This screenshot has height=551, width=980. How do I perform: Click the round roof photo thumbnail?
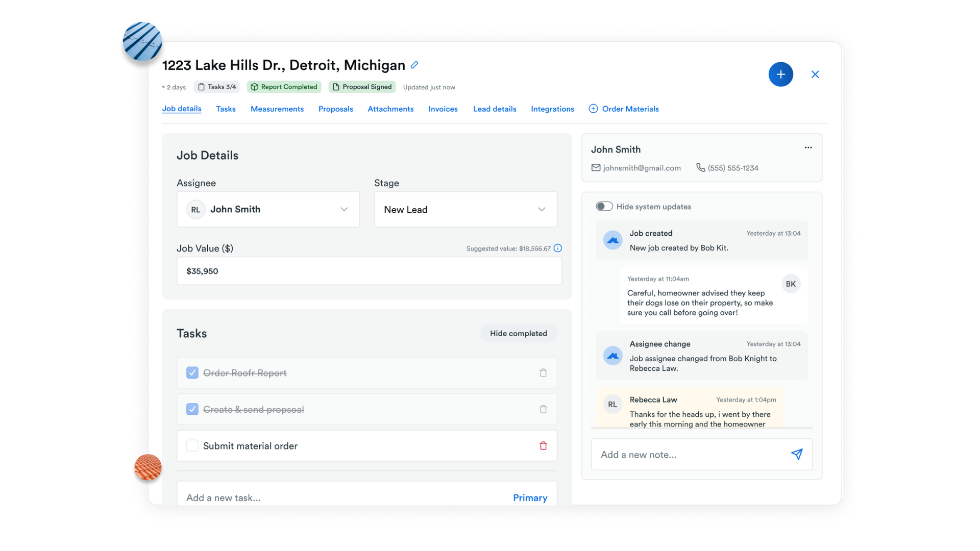click(x=142, y=41)
